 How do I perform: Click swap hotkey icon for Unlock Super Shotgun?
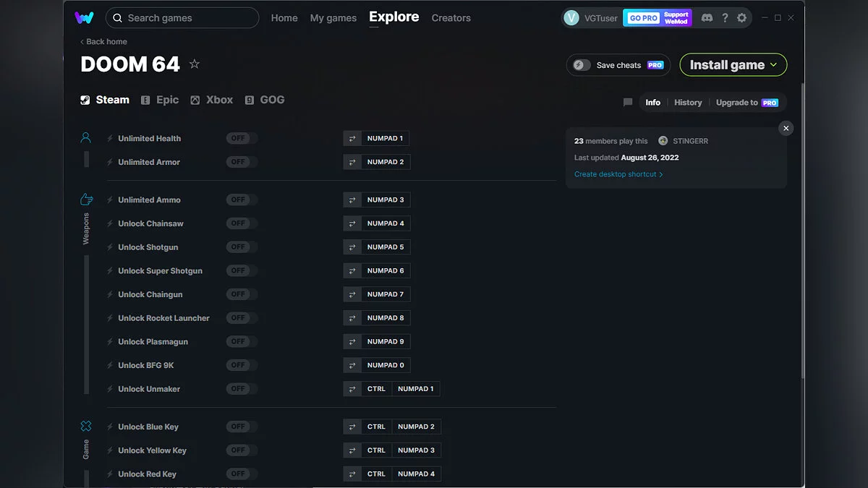(352, 270)
